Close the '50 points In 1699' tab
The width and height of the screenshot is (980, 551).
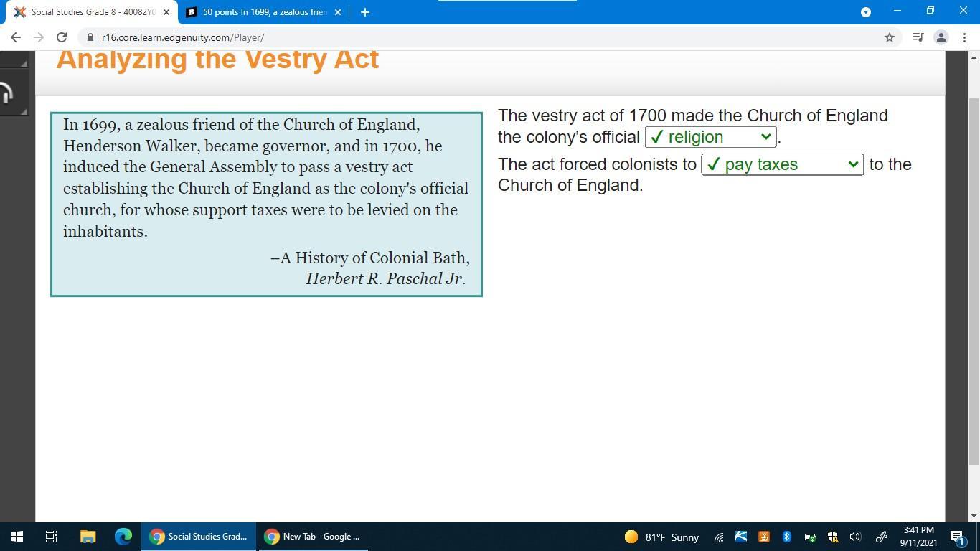pyautogui.click(x=338, y=12)
